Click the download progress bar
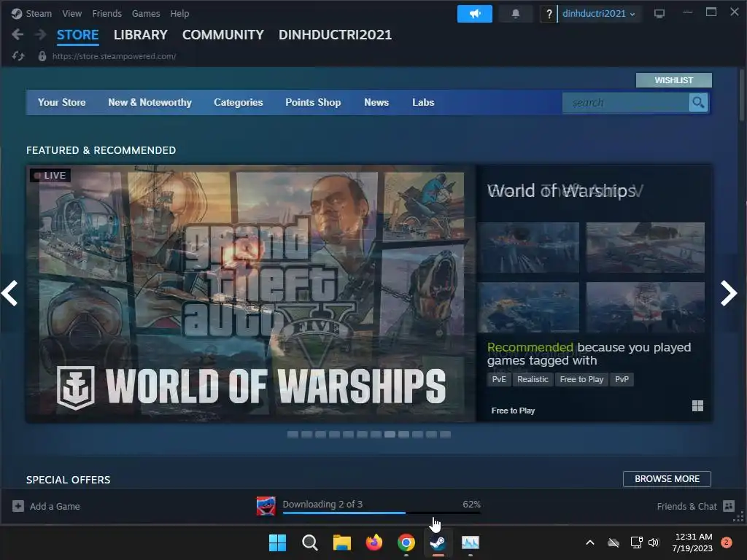The width and height of the screenshot is (747, 560). tap(382, 513)
